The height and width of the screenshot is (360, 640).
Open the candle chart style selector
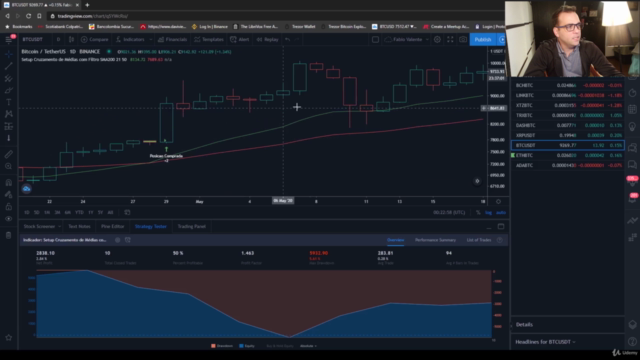[71, 40]
